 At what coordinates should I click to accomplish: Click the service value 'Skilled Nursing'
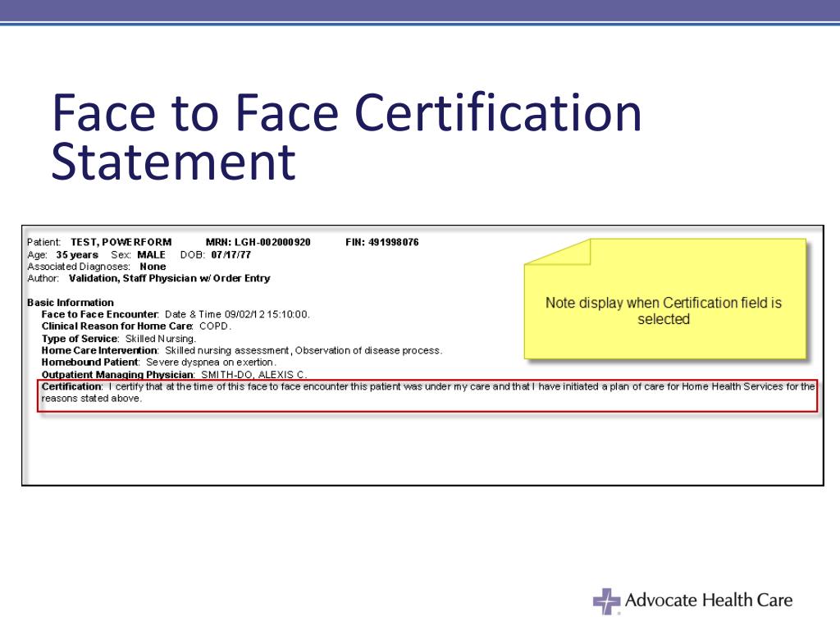(x=160, y=339)
